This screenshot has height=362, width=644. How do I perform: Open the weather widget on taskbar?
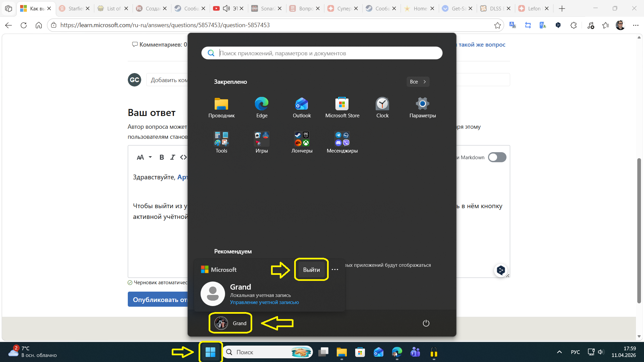(x=33, y=352)
